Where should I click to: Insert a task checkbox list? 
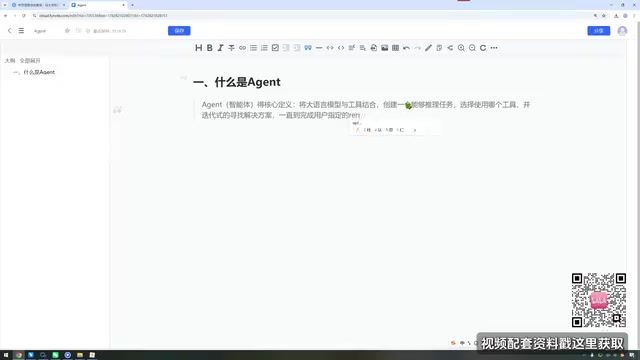pyautogui.click(x=275, y=48)
